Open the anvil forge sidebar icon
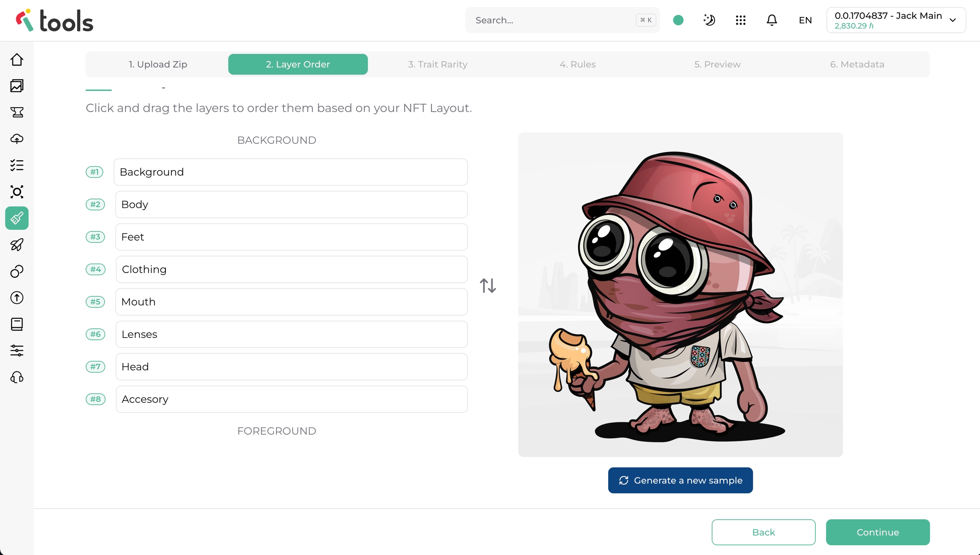This screenshot has width=980, height=555. click(x=17, y=112)
